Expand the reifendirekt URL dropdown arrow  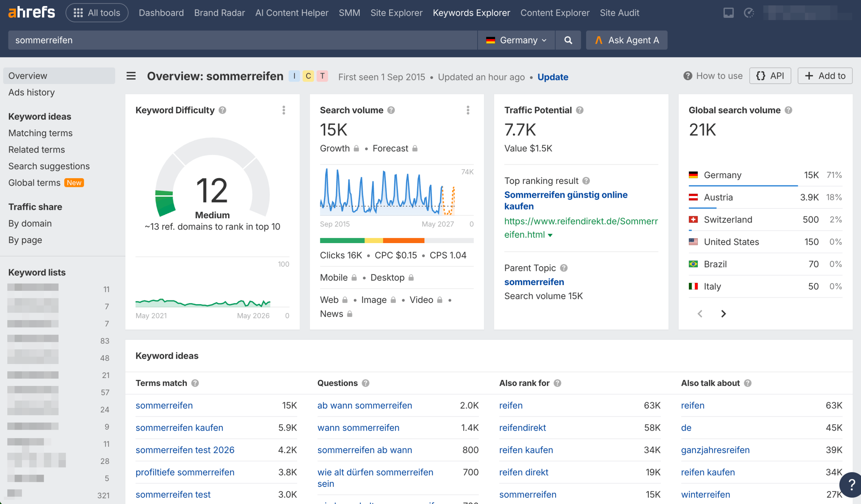click(550, 235)
